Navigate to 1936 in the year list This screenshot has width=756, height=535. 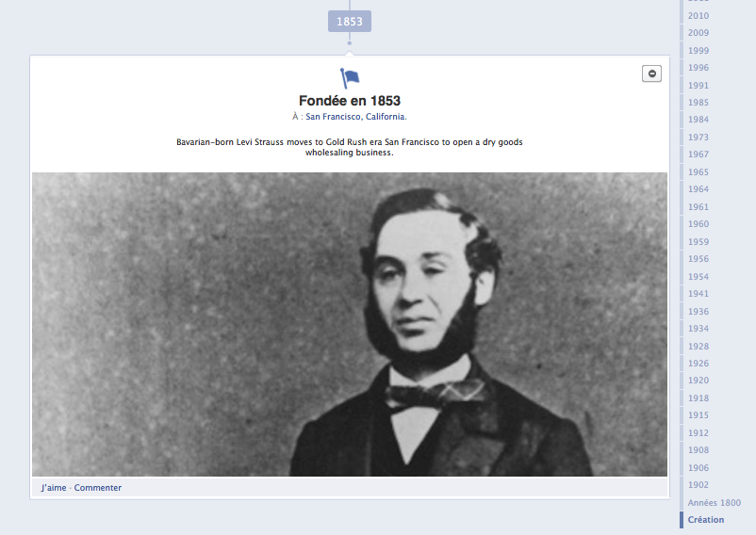698,312
